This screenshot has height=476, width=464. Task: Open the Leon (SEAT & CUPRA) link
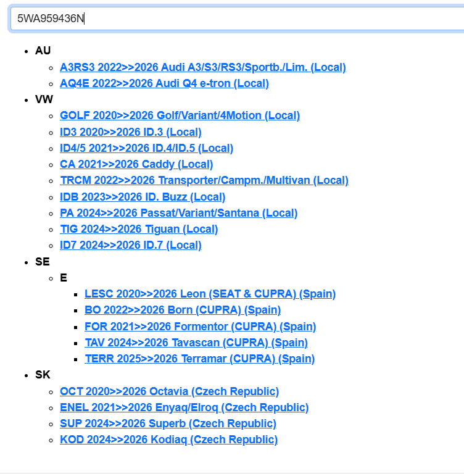click(210, 294)
